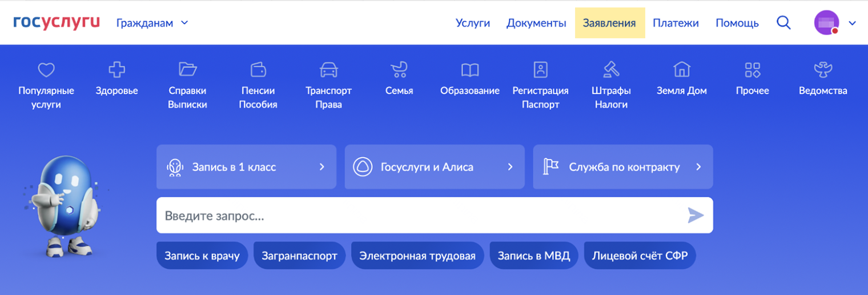Open the Семья stroller icon
Image resolution: width=868 pixels, height=295 pixels.
click(399, 70)
